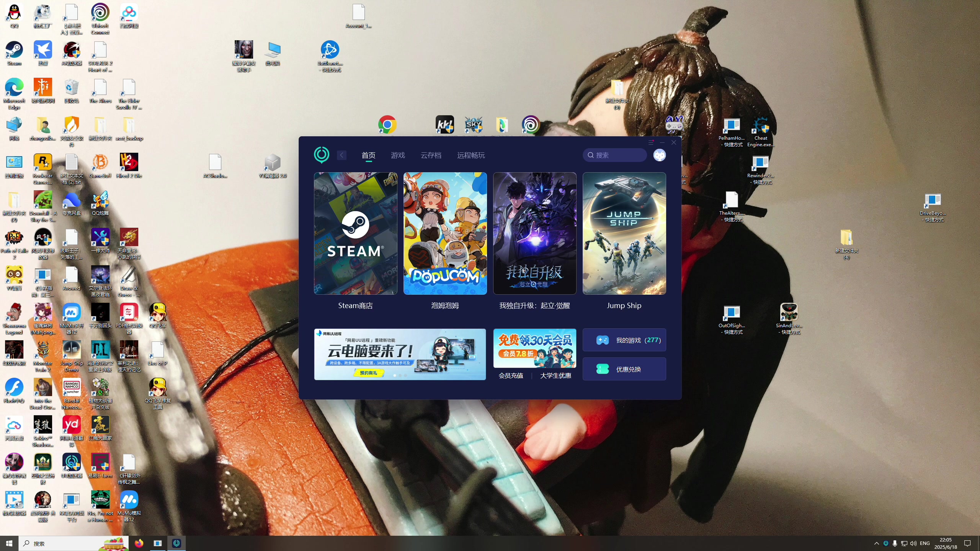Open the volume control in system tray
Viewport: 980px width, 551px height.
click(x=913, y=543)
